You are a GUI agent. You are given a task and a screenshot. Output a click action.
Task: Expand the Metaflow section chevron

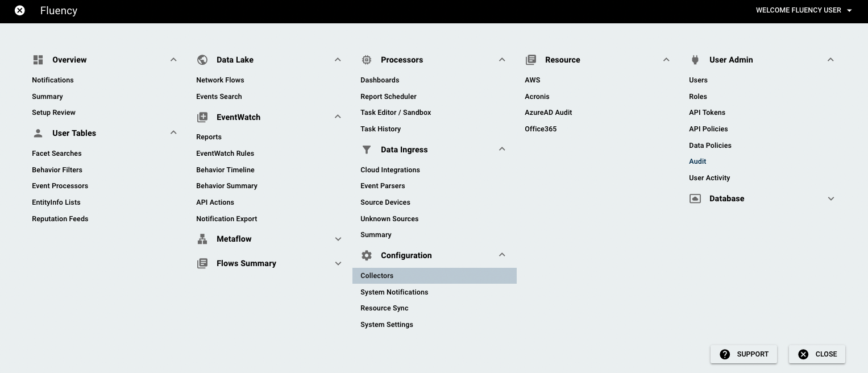338,239
